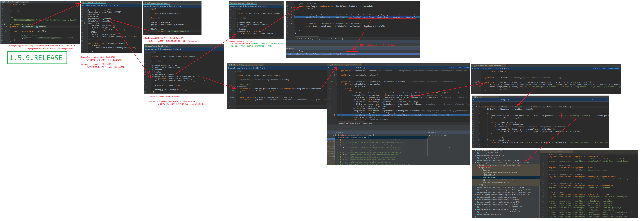Click override gutter icon beside selectImports method
644x221 pixels.
332,82
